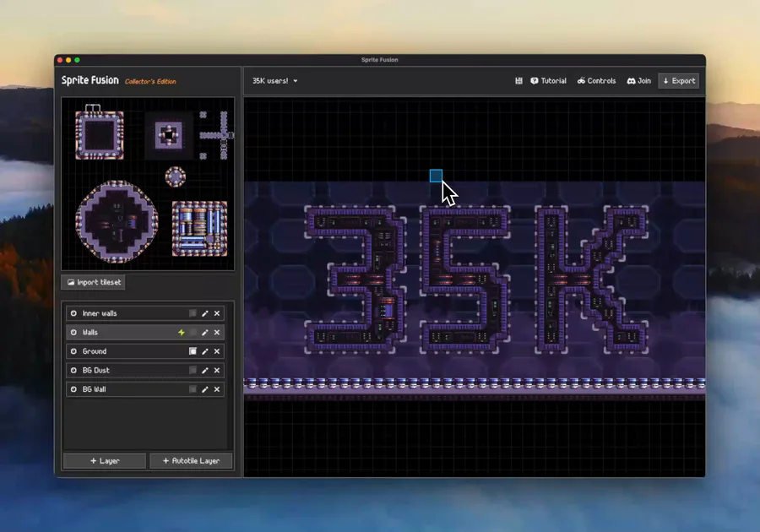
Task: Pick the large square frame tile group
Action: [x=100, y=135]
